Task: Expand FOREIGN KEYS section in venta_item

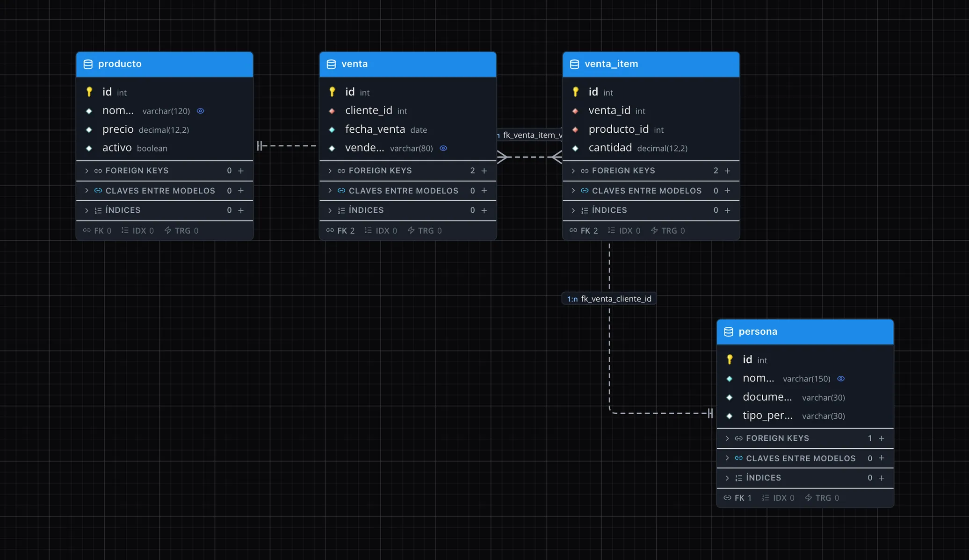Action: point(573,171)
